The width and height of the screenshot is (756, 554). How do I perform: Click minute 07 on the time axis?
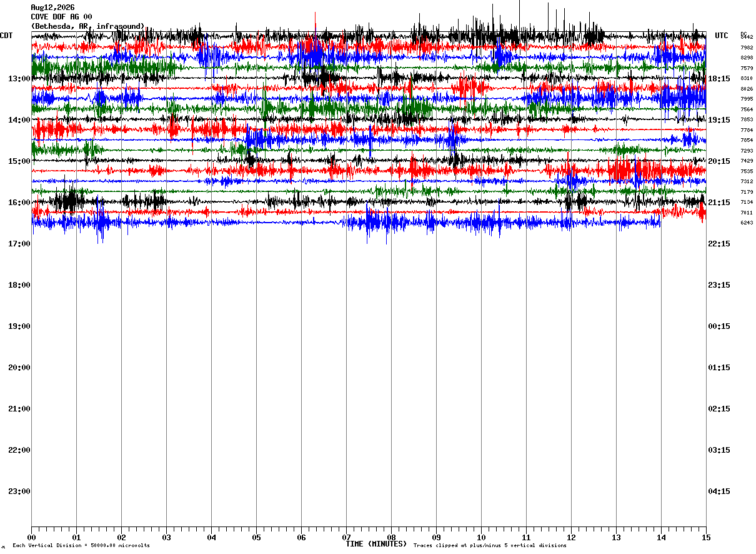pos(346,538)
